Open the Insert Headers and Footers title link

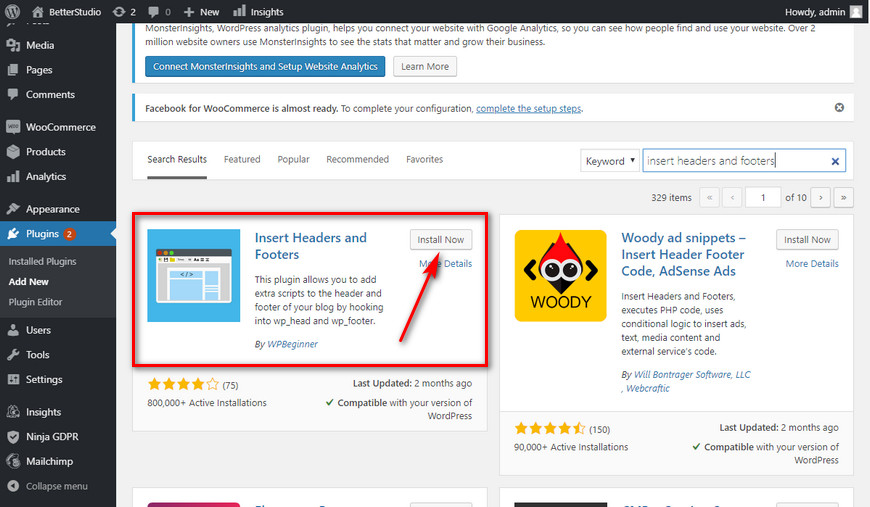[311, 246]
